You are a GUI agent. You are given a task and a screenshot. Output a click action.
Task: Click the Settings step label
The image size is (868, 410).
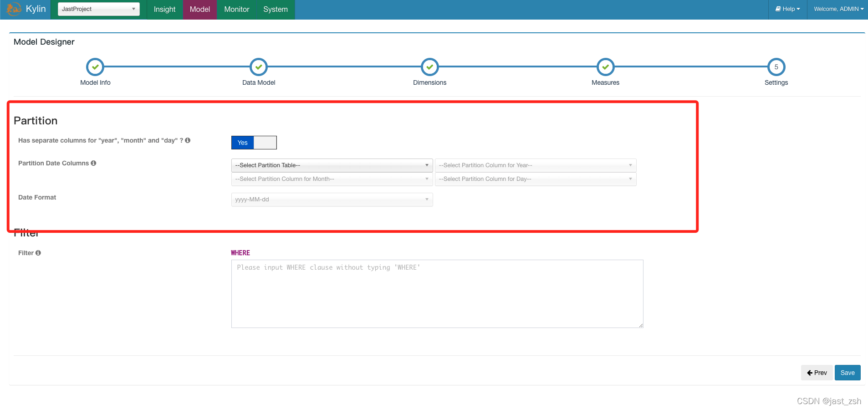(x=776, y=82)
